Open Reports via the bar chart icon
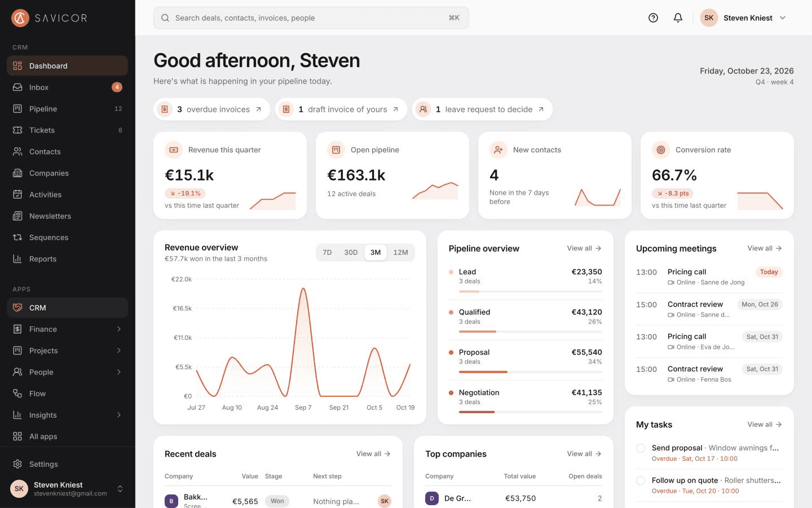Viewport: 812px width, 508px height. pyautogui.click(x=17, y=259)
